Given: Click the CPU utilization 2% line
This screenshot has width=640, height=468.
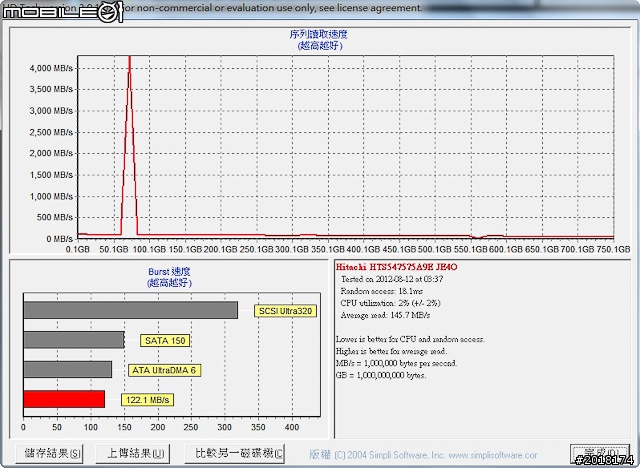Looking at the screenshot, I should [391, 303].
